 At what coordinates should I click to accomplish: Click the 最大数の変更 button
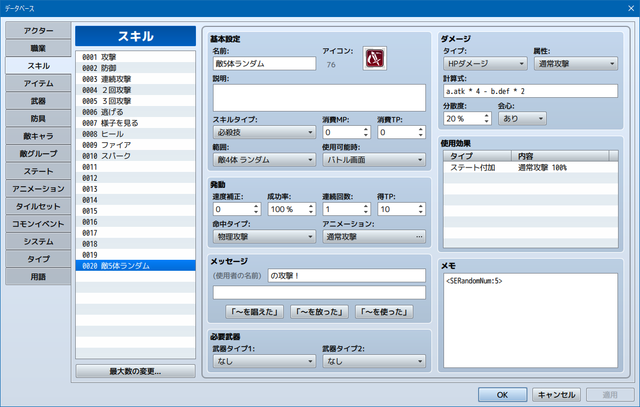136,371
